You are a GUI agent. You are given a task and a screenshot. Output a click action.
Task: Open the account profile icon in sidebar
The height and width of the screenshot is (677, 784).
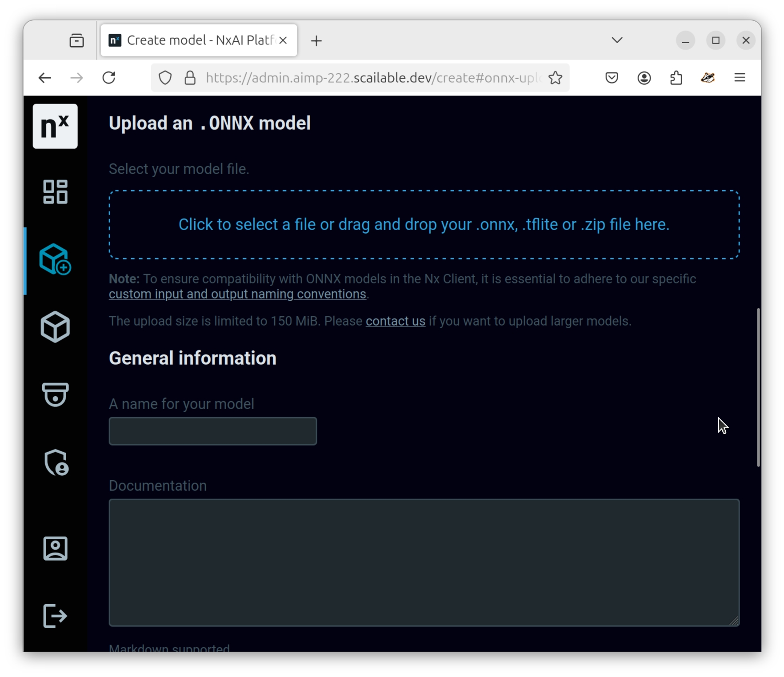[x=55, y=548]
